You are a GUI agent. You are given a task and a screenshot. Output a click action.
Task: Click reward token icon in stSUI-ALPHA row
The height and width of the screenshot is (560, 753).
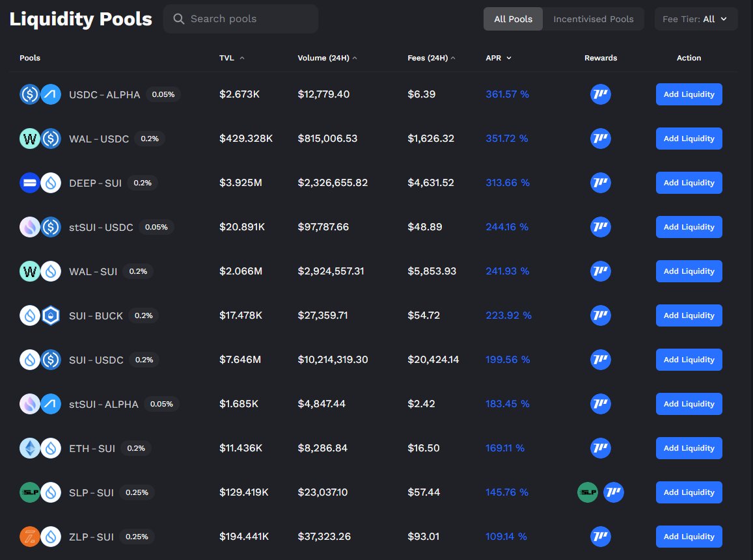[600, 403]
